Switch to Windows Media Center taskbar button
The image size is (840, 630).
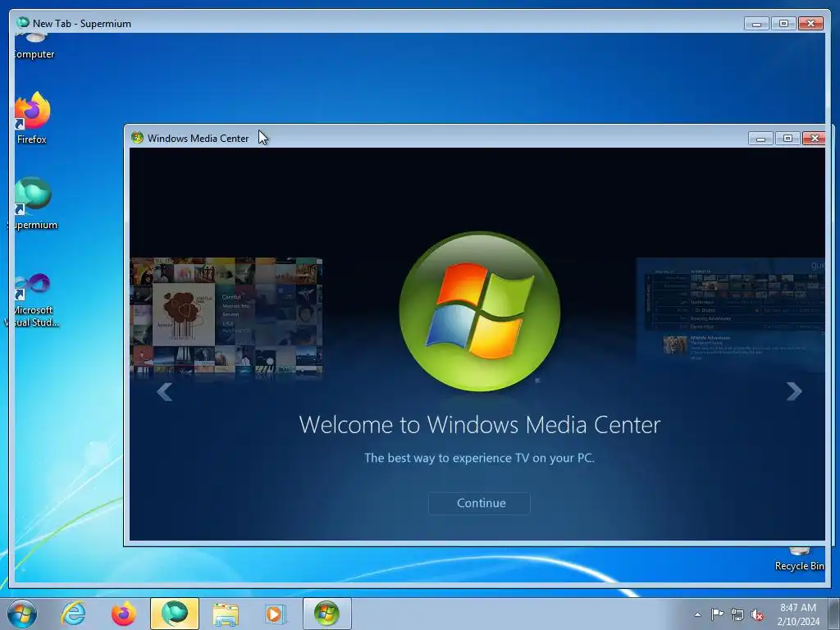click(326, 614)
